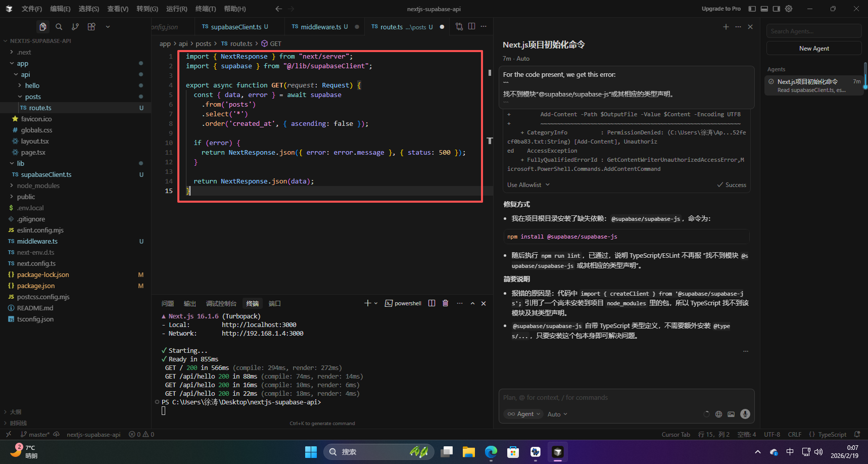The image size is (868, 464).
Task: Collapse the app folder in explorer
Action: (12, 63)
